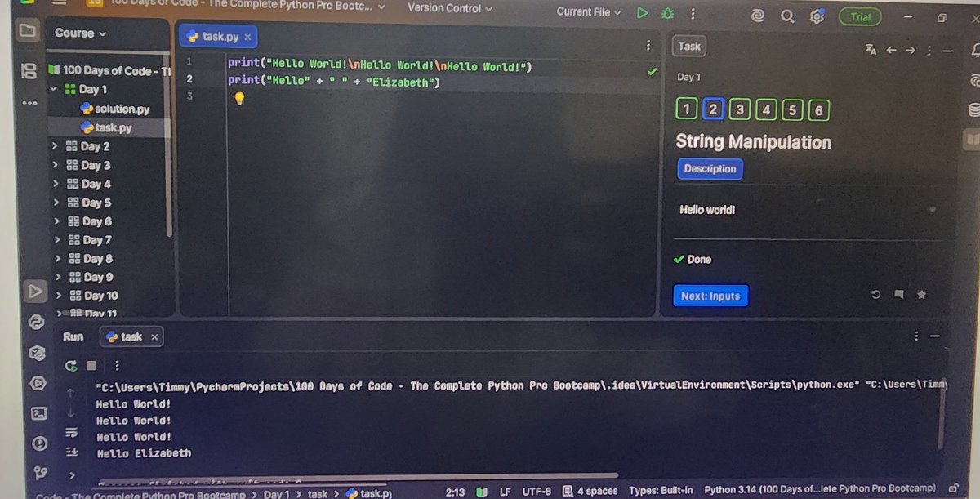The height and width of the screenshot is (499, 980).
Task: Expand the Day 10 lesson node
Action: click(x=57, y=296)
